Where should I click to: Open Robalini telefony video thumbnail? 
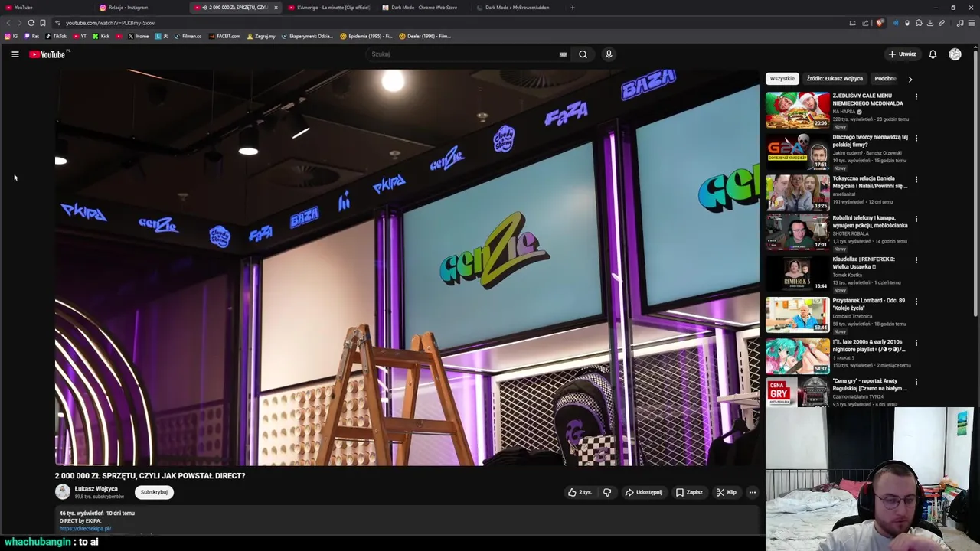[797, 233]
